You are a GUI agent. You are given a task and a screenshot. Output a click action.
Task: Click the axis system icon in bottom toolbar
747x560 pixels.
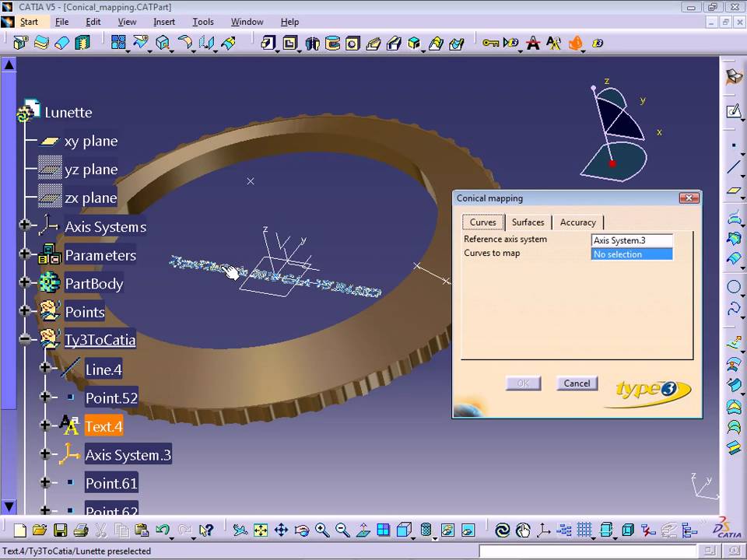click(x=543, y=530)
